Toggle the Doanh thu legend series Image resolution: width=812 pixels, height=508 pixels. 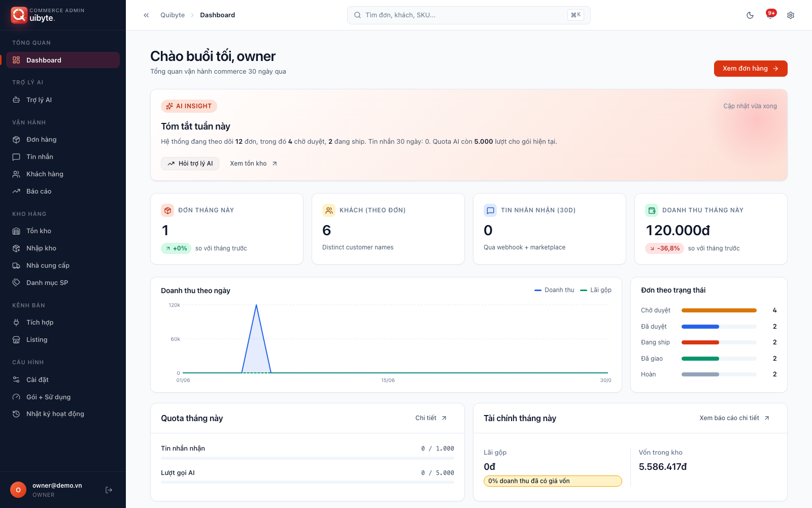[x=554, y=290]
